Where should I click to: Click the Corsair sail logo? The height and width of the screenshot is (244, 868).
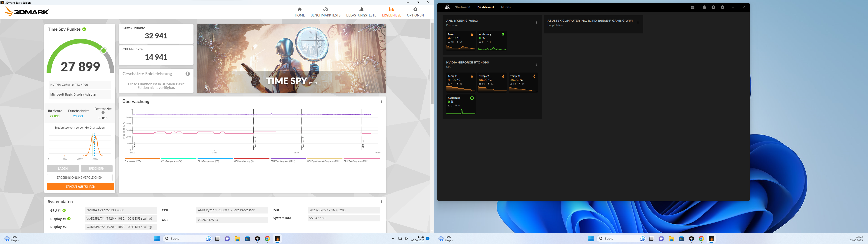tap(447, 7)
